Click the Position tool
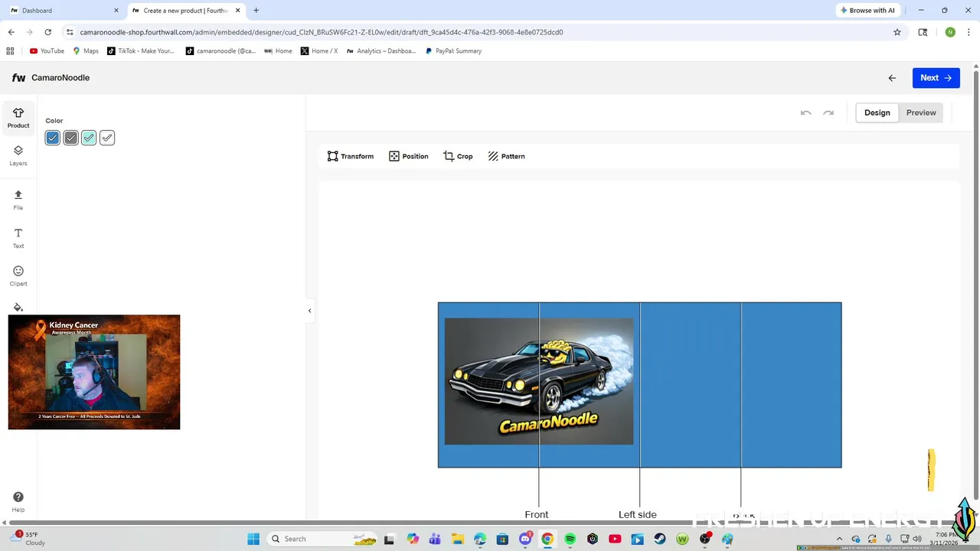Screen dimensions: 980x551 (x=409, y=156)
